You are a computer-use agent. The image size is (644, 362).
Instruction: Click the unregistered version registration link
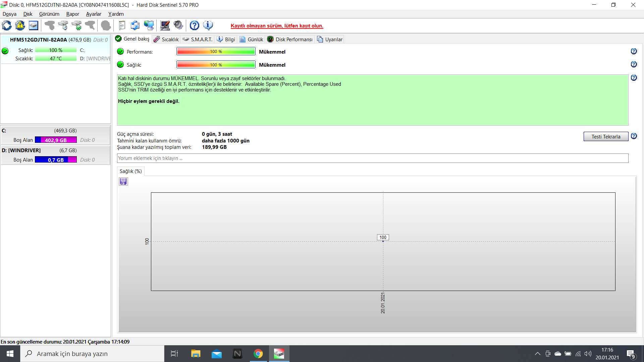click(x=277, y=26)
